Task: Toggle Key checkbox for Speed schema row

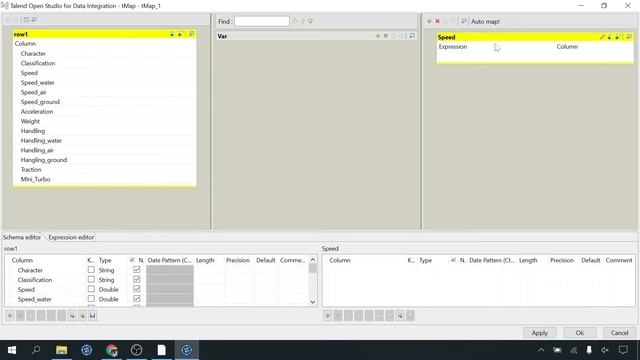Action: coord(91,289)
